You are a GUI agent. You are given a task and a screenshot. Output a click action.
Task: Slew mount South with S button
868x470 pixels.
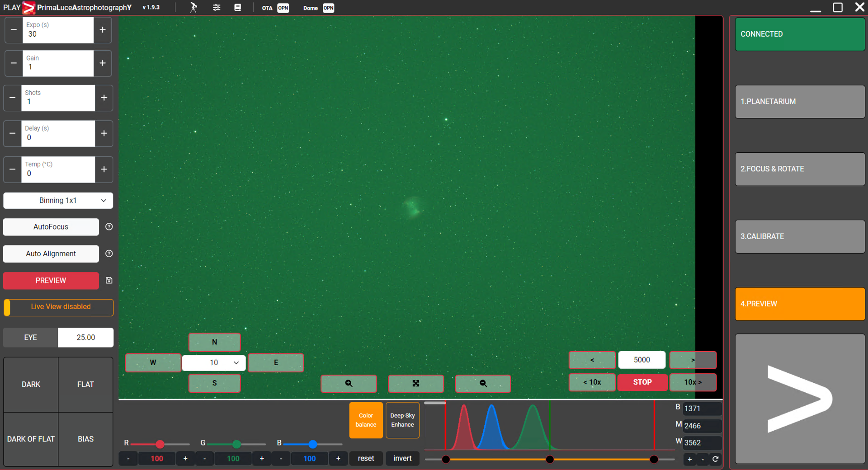214,383
